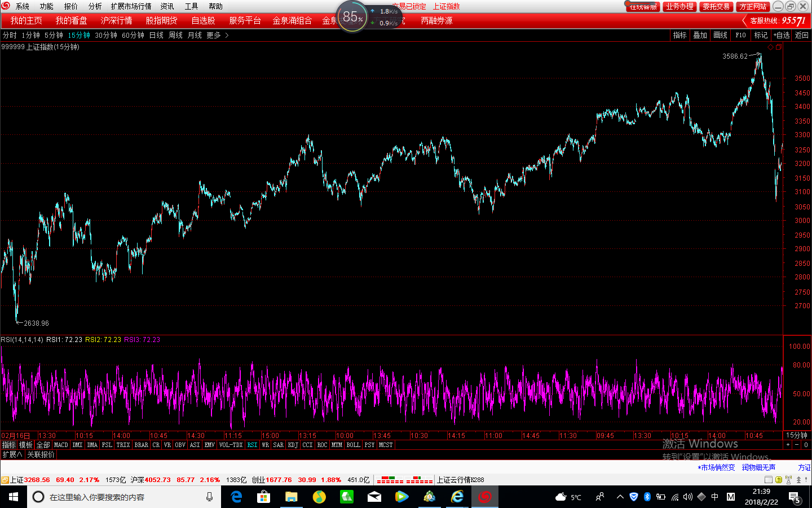Collapse the 扩展 panel
Screen dimensions: 812x508
tap(12, 454)
